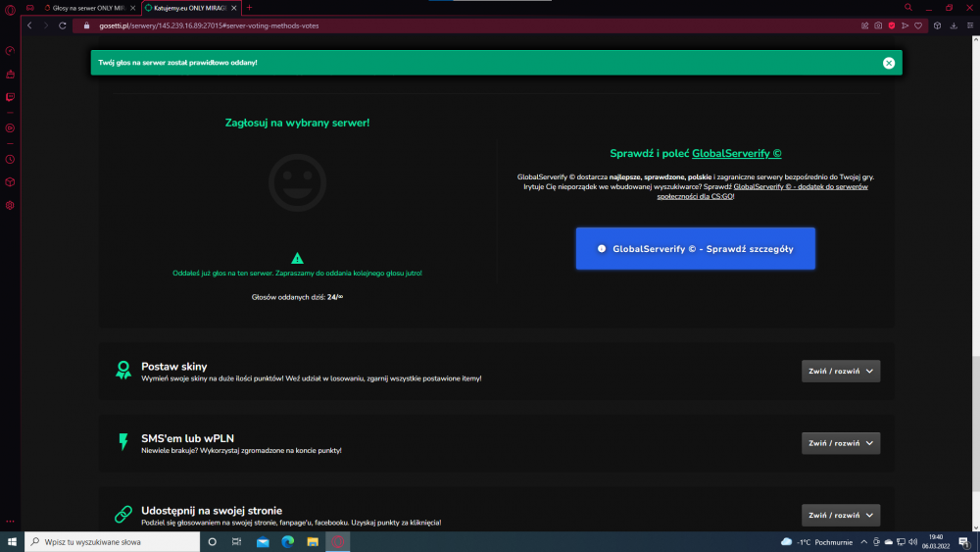980x552 pixels.
Task: Open the Windows Start menu
Action: coord(12,542)
